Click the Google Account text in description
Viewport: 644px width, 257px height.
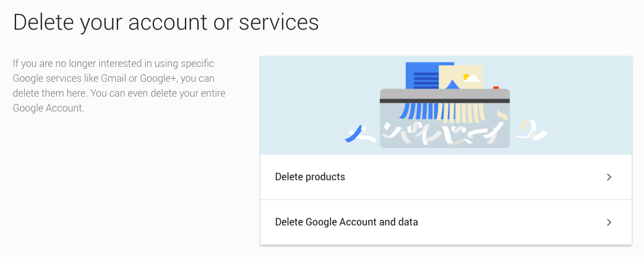48,108
